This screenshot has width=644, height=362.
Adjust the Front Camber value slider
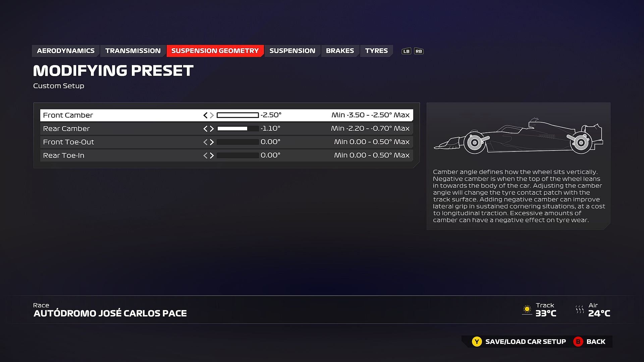click(236, 115)
